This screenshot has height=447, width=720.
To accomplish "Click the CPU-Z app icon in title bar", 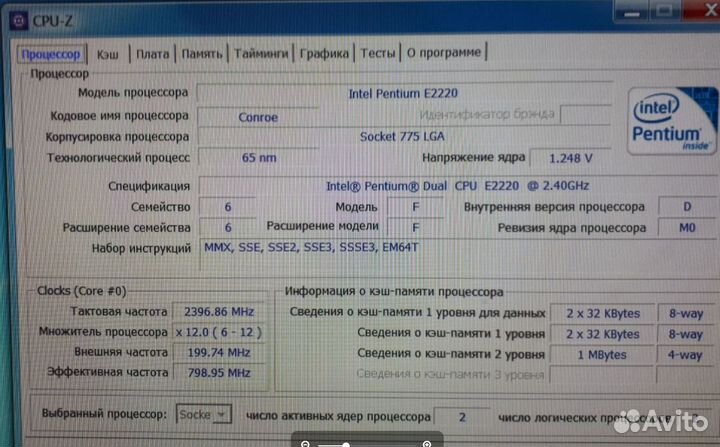I will [19, 20].
